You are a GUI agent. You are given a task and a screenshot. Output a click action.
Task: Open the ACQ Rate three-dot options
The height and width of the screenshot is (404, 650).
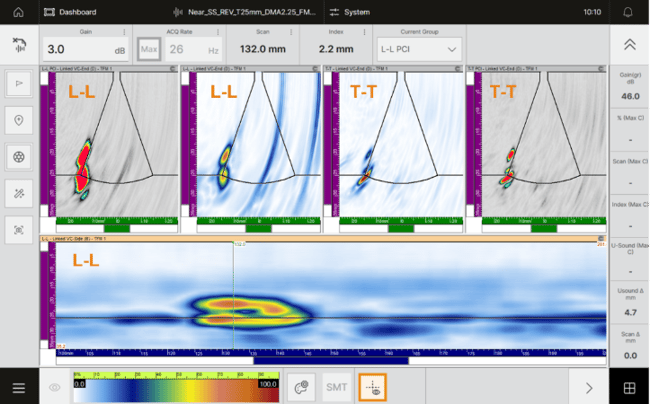(x=218, y=32)
